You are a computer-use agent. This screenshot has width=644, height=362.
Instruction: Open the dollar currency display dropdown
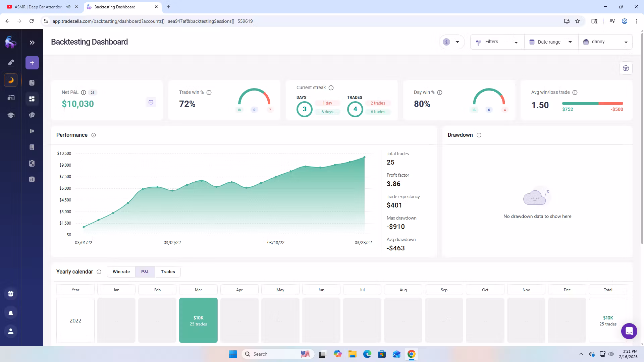(x=452, y=42)
